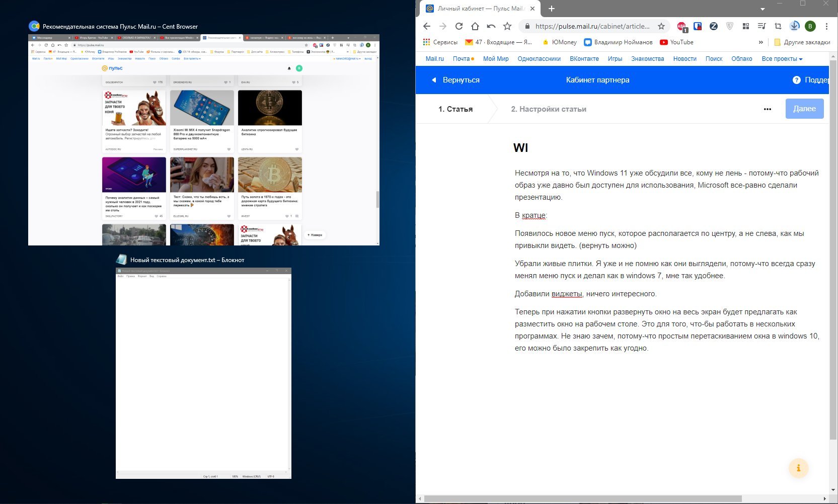Image resolution: width=838 pixels, height=504 pixels.
Task: Reload the pulse.mail.ru page
Action: [x=459, y=26]
